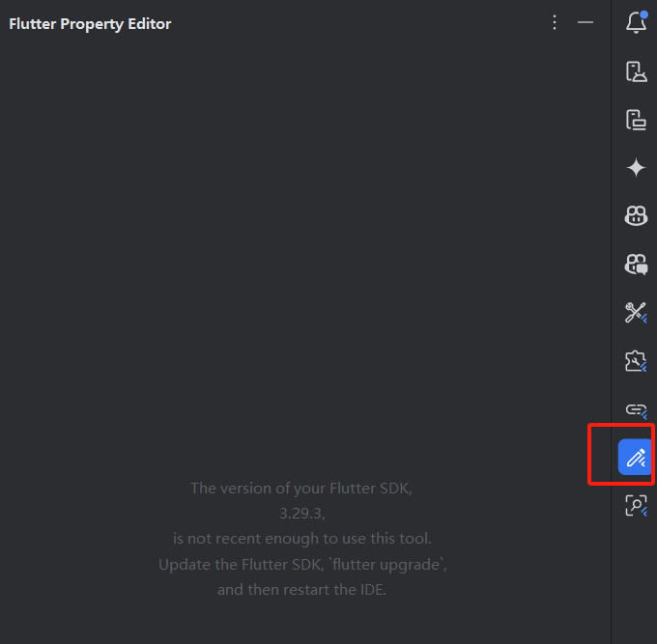Click the 'restart the IDE' message line
The width and height of the screenshot is (657, 644).
coord(301,590)
